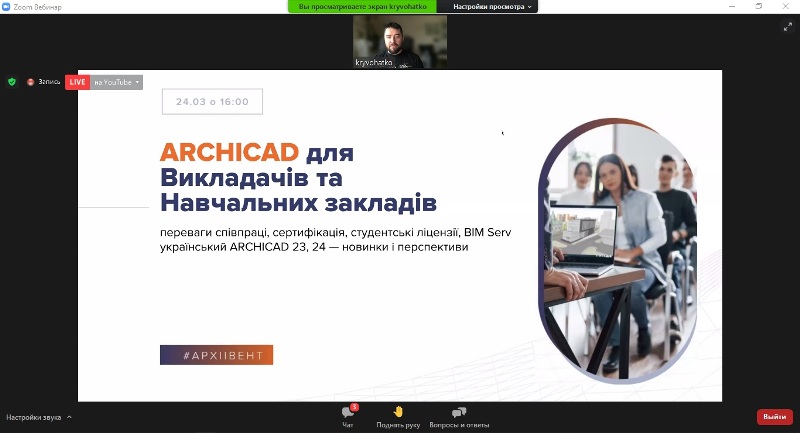Image resolution: width=800 pixels, height=433 pixels.
Task: Restore down the Zoom window
Action: [x=759, y=6]
